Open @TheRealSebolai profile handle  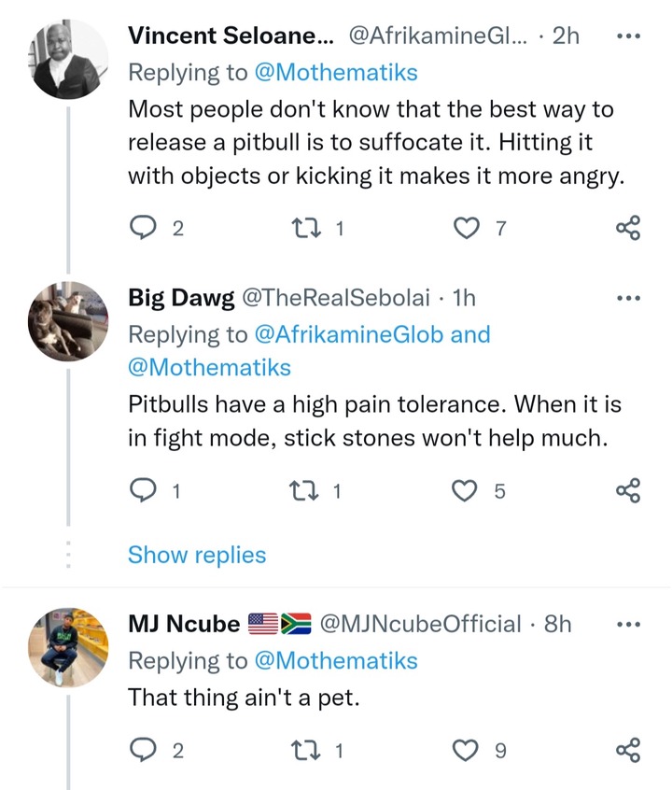[336, 298]
